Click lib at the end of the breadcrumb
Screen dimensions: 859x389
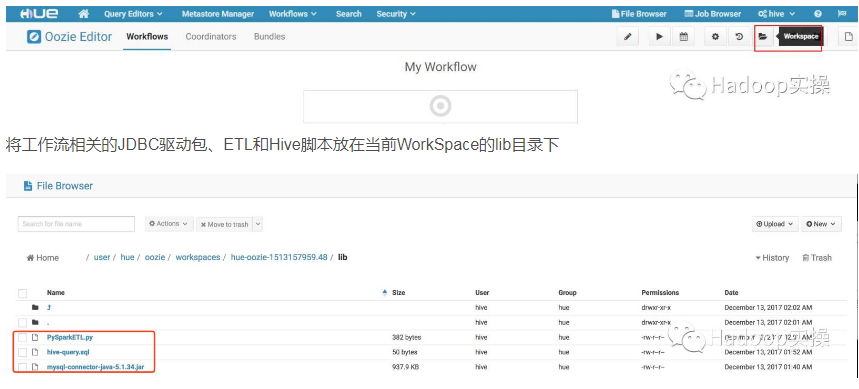343,257
